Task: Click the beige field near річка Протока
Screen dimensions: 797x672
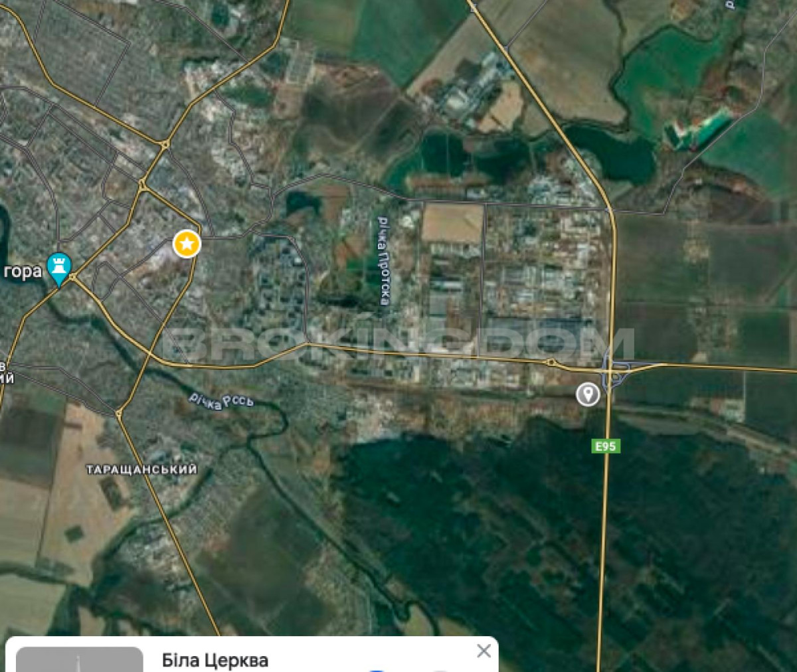Action: [453, 223]
